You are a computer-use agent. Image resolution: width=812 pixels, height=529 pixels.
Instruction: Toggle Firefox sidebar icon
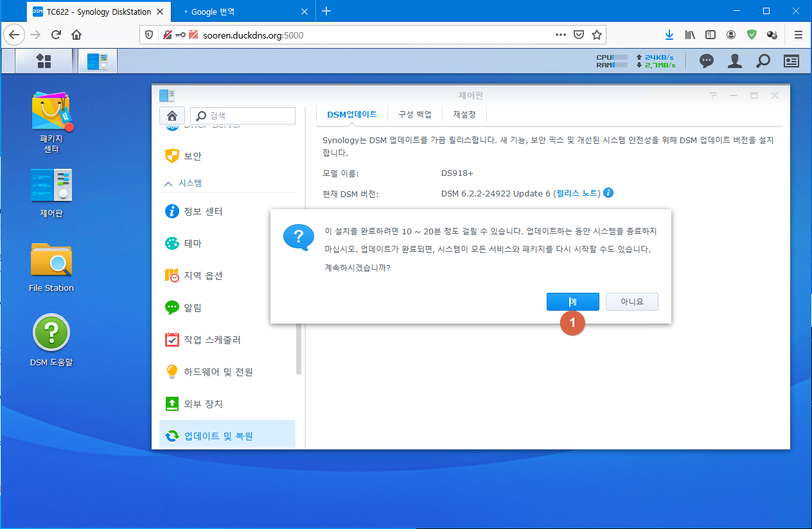[710, 35]
